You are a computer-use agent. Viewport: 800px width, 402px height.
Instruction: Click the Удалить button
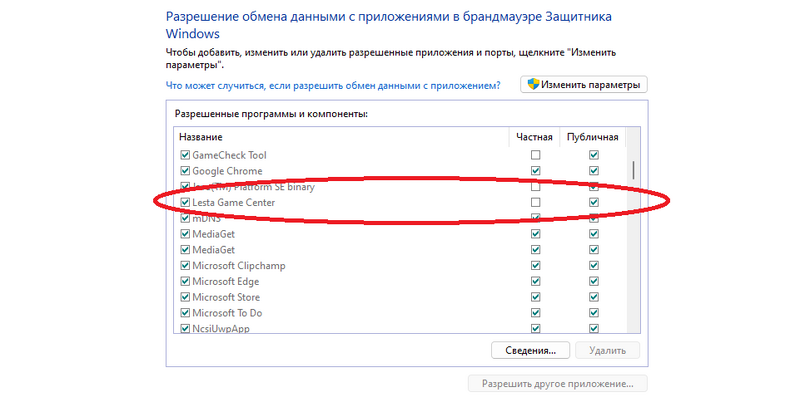click(x=607, y=350)
